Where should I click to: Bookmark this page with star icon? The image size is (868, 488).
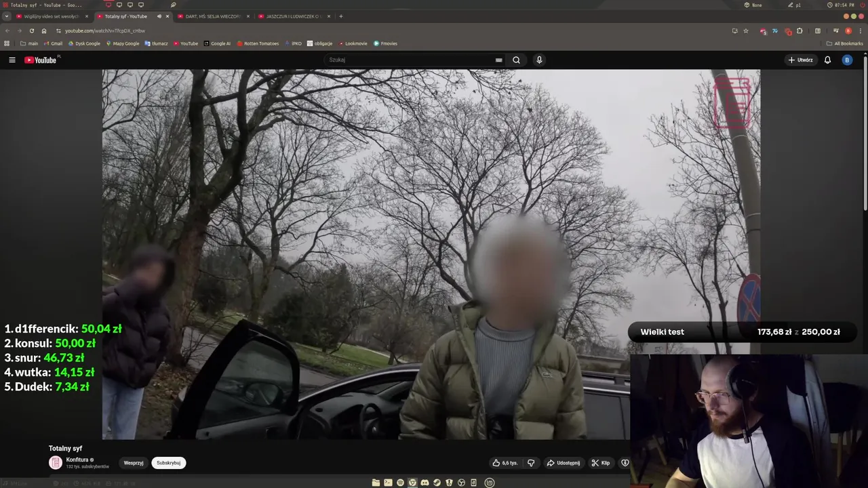click(746, 30)
